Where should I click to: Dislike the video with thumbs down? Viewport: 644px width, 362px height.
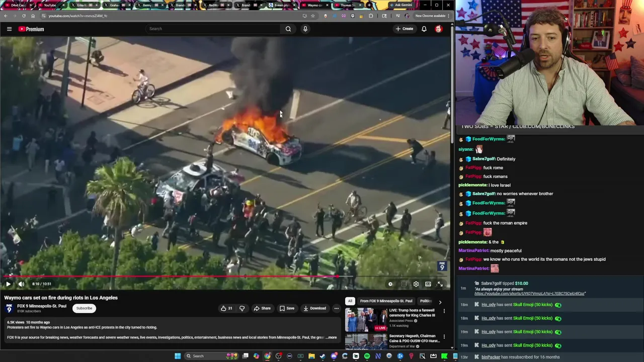tap(242, 308)
